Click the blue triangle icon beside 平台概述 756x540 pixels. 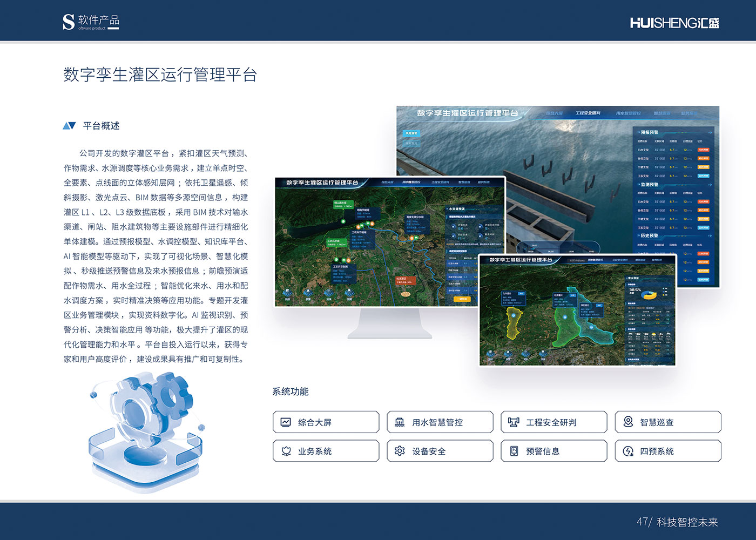(69, 126)
